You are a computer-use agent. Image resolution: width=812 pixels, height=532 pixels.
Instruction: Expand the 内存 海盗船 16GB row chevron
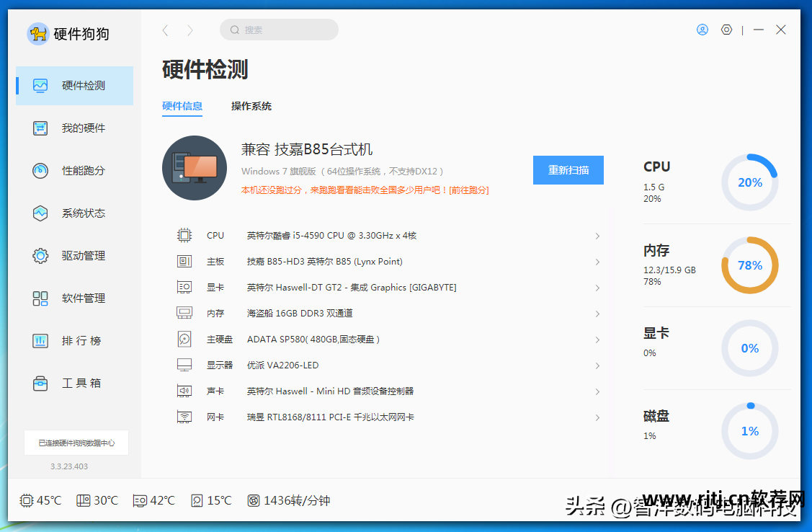(597, 314)
